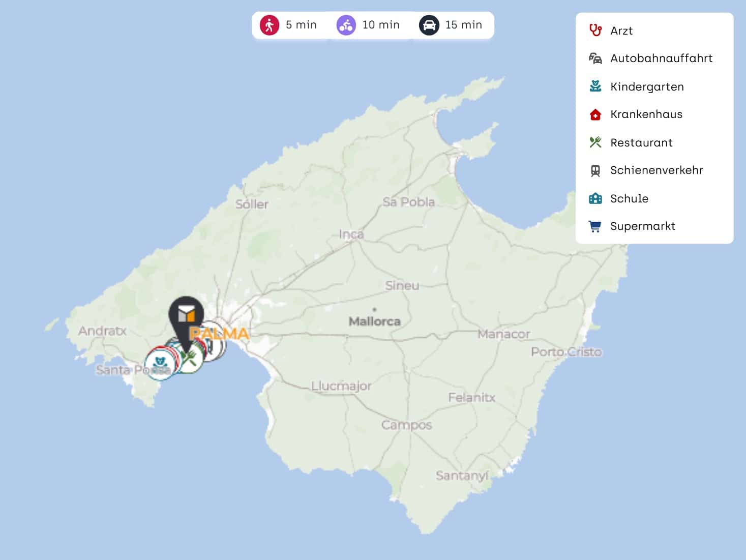
Task: Click the Inca label on the map
Action: [x=351, y=234]
